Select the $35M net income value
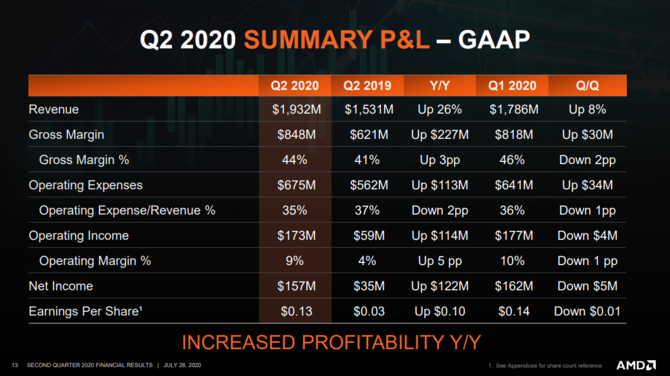The width and height of the screenshot is (670, 376). (x=369, y=286)
